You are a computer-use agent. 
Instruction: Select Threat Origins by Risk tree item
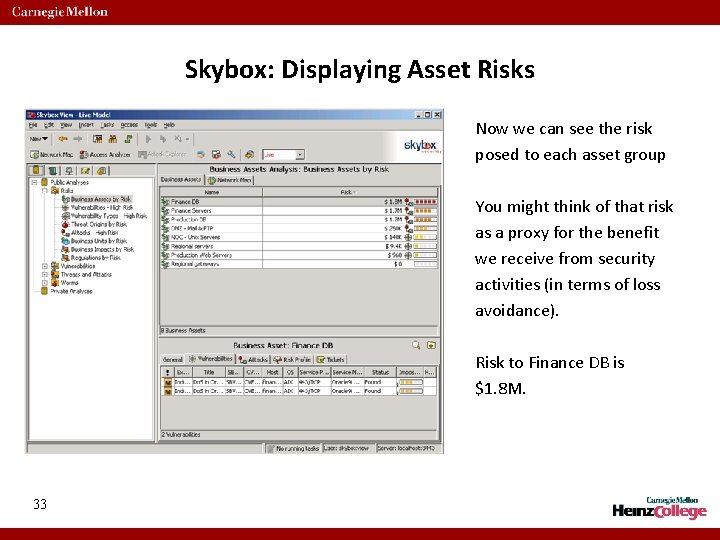click(94, 225)
